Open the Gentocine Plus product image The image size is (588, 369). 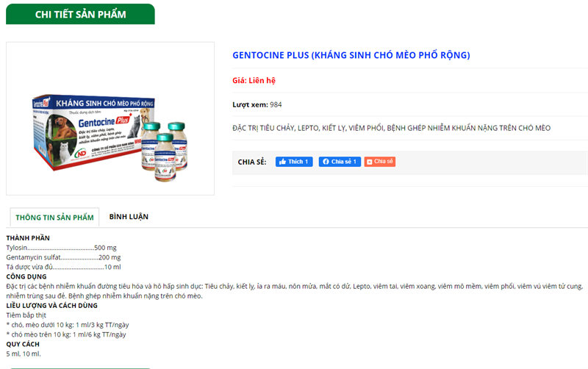(110, 118)
